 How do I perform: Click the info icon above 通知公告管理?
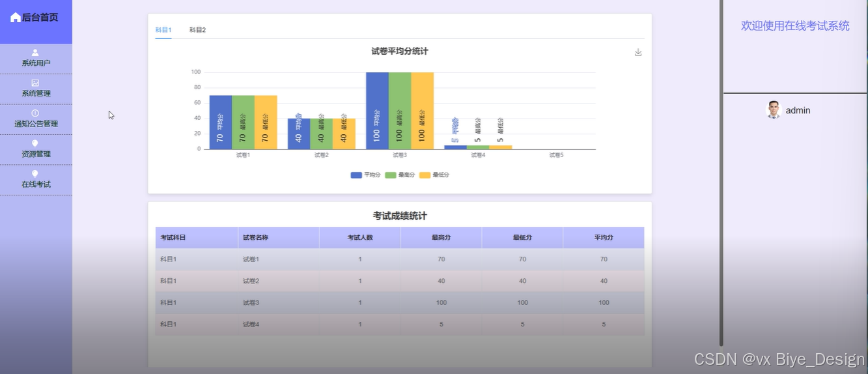(35, 113)
